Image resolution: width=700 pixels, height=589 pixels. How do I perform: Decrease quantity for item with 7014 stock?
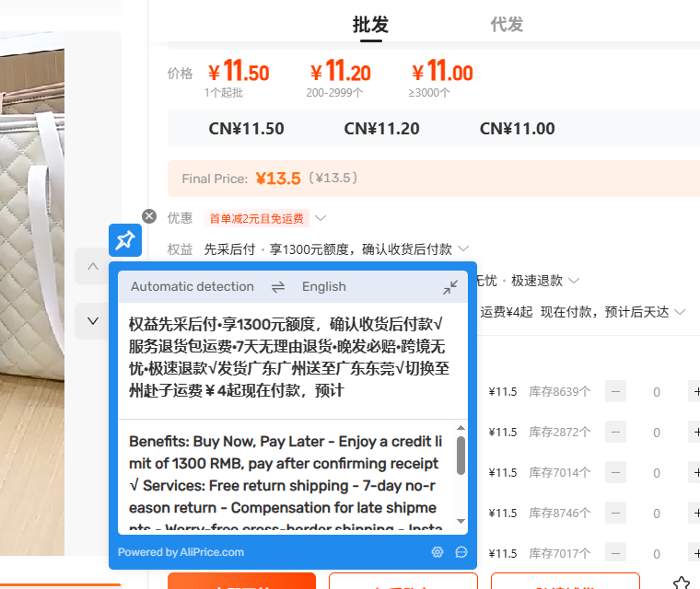pyautogui.click(x=615, y=473)
